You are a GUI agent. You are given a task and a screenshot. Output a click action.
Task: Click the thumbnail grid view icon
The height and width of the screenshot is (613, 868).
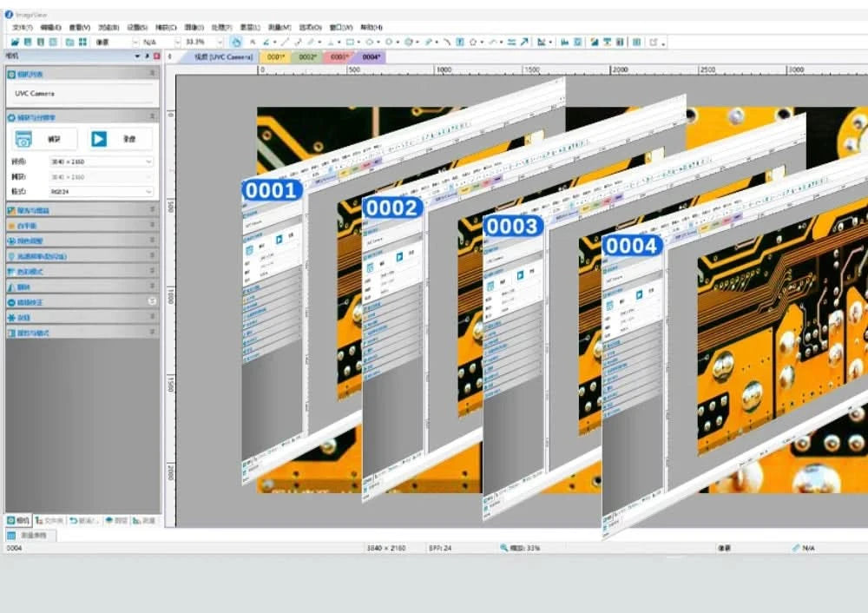[x=82, y=42]
